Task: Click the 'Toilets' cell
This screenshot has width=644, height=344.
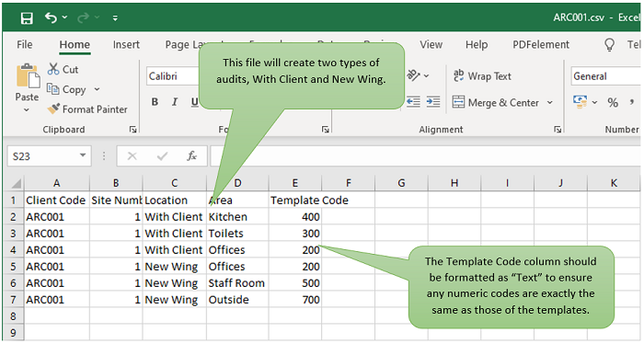Action: tap(237, 233)
